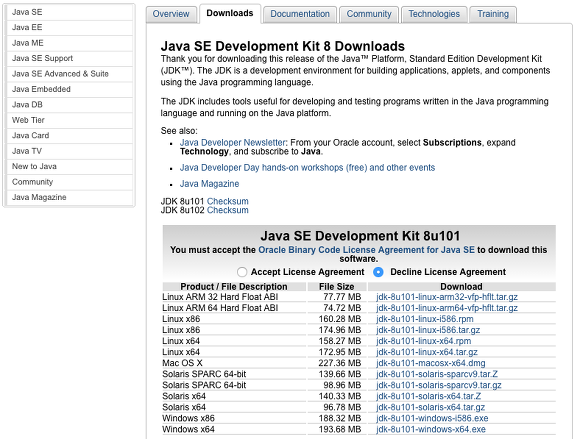This screenshot has width=580, height=439.
Task: Switch to the Overview tab
Action: point(171,14)
